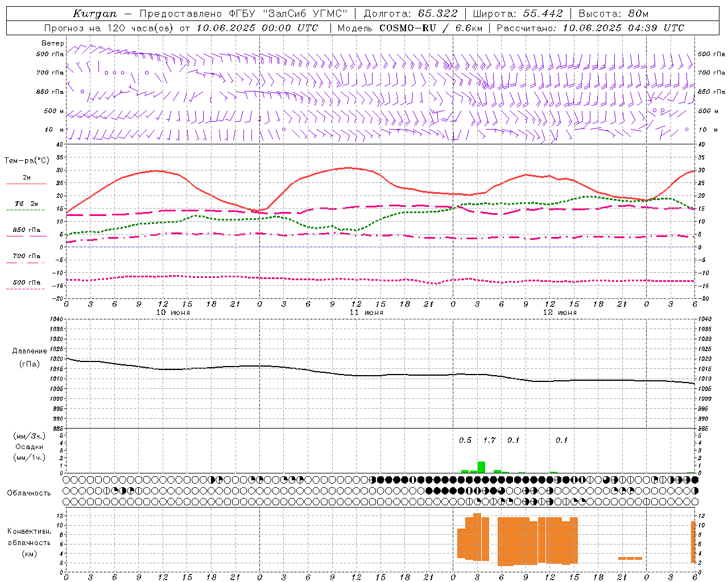The image size is (728, 582).
Task: Click the Долгота: 65.322 value
Action: click(411, 14)
